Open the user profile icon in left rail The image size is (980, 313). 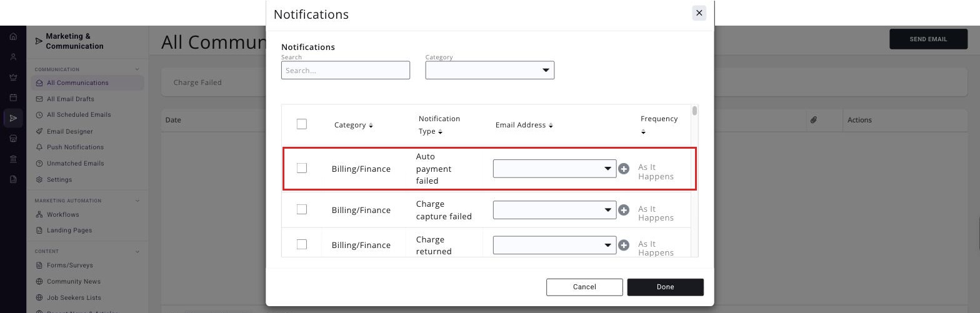13,57
